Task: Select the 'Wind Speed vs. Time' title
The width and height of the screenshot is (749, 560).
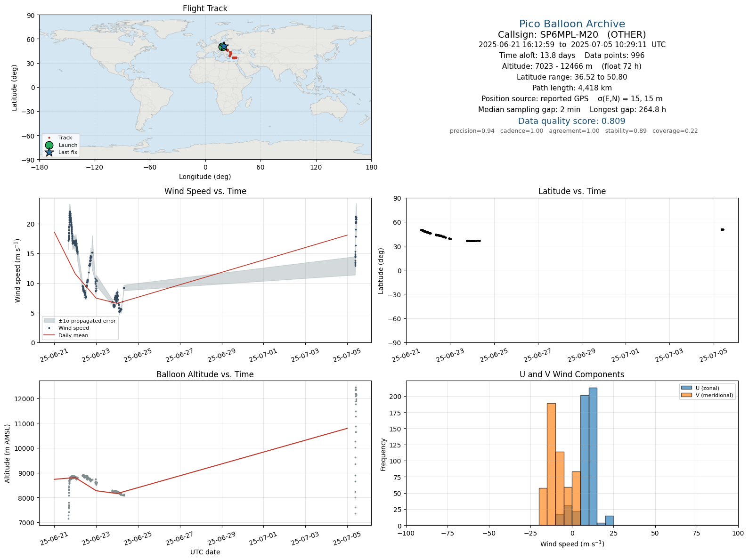Action: pos(205,191)
